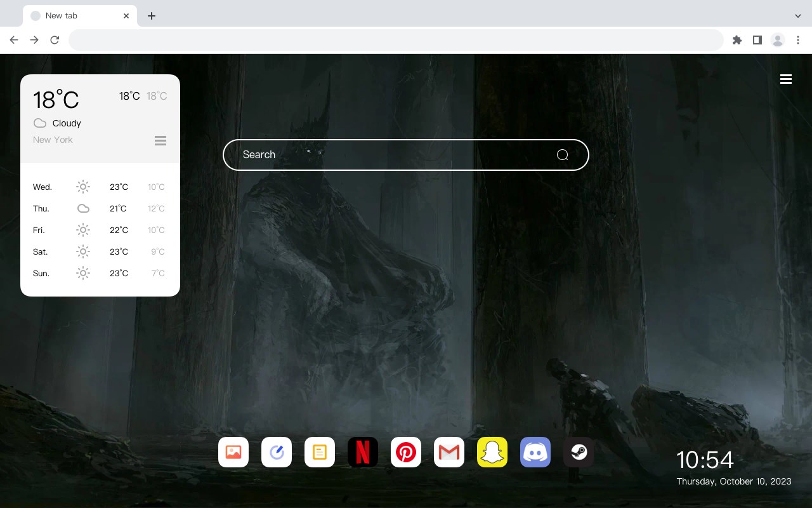Click the Cloudy condition text
Screen dimensions: 812x508
tap(67, 123)
